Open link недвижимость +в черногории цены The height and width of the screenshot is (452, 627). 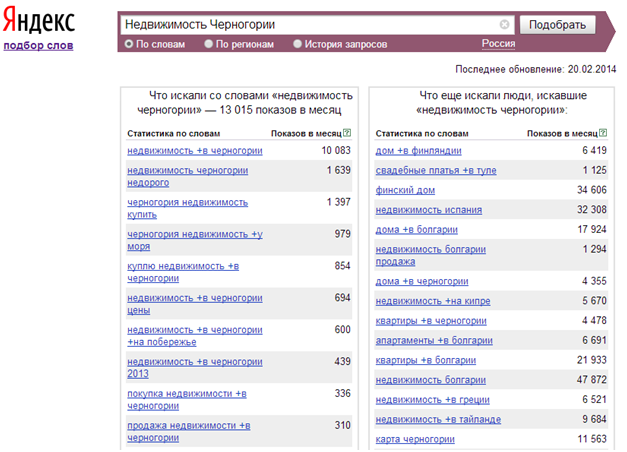click(195, 304)
